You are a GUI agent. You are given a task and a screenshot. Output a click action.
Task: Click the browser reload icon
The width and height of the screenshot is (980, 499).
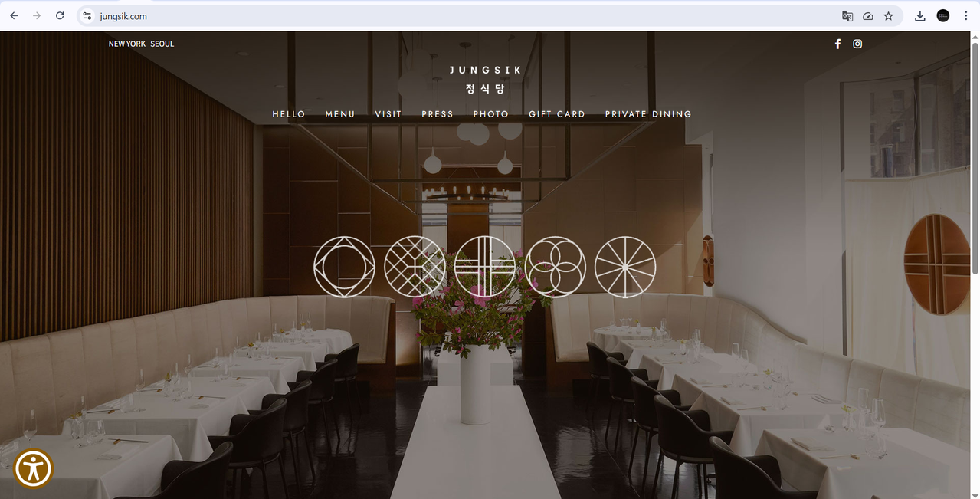coord(60,15)
